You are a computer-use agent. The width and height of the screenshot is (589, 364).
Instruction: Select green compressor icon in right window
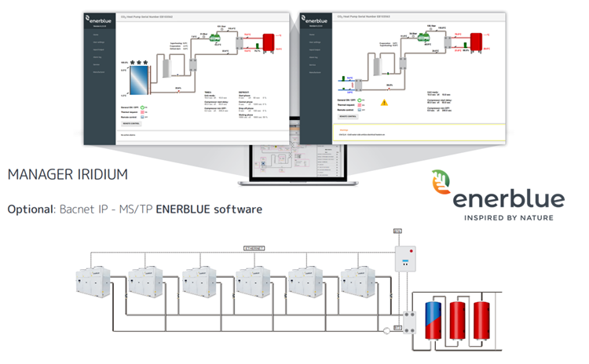point(424,38)
